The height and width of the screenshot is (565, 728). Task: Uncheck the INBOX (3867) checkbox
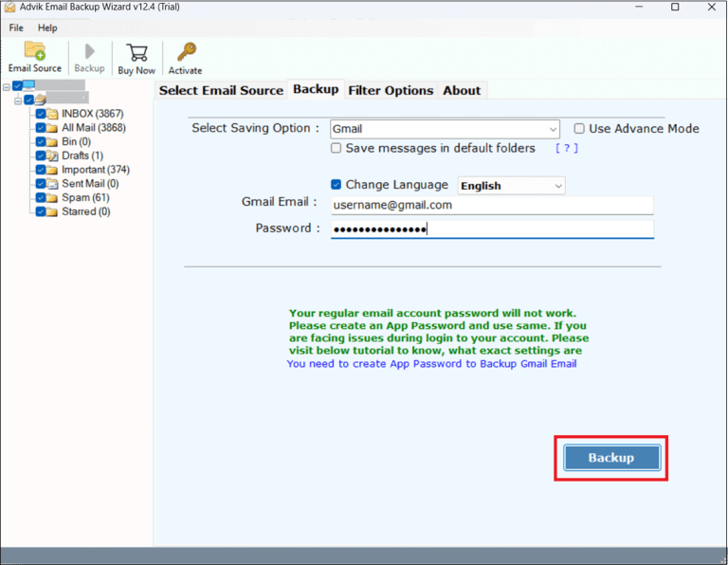point(41,114)
